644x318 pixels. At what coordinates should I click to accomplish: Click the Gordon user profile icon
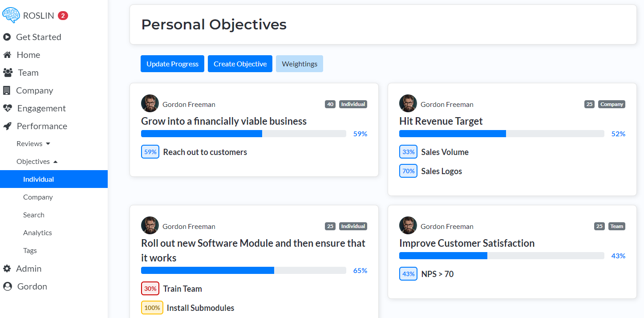[8, 286]
